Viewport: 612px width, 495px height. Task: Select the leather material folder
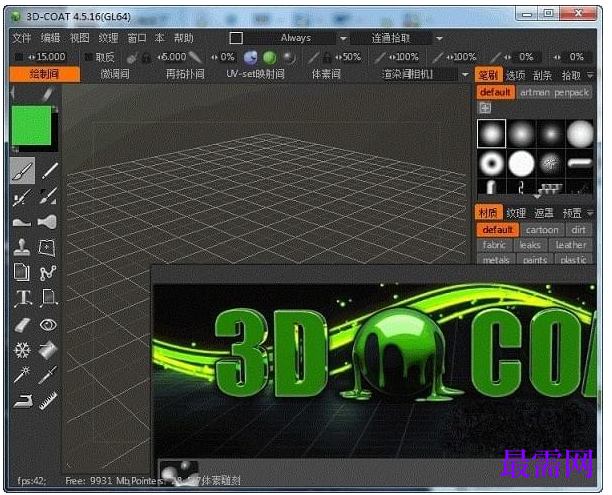571,245
